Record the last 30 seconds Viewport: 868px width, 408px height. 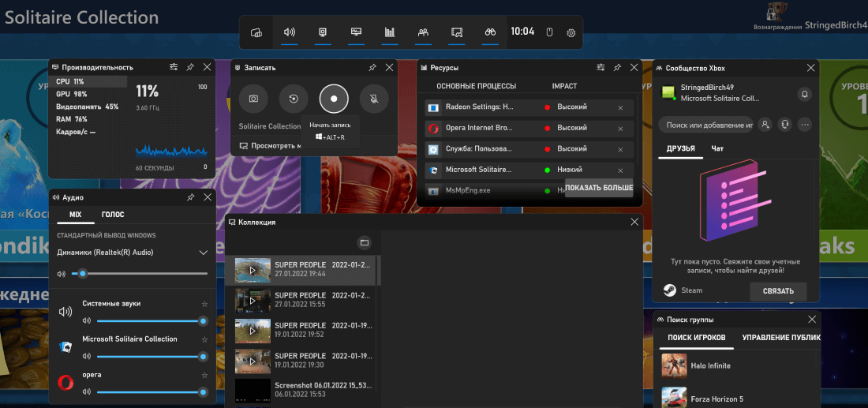click(294, 99)
